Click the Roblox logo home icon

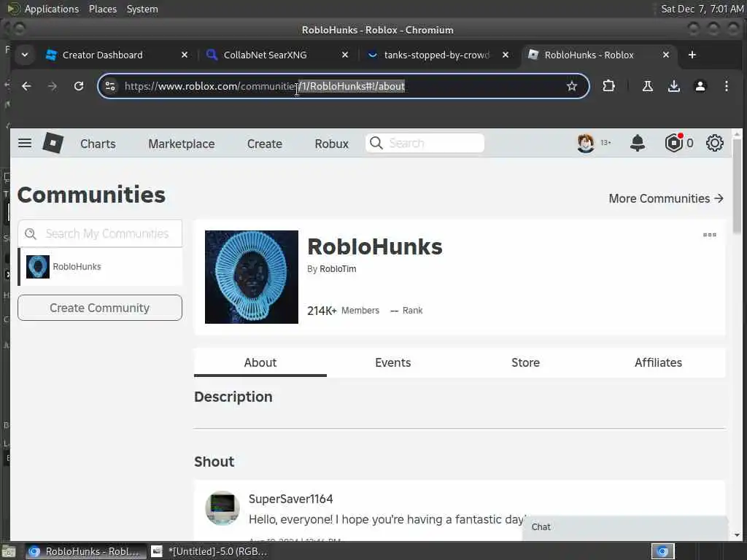click(x=53, y=143)
